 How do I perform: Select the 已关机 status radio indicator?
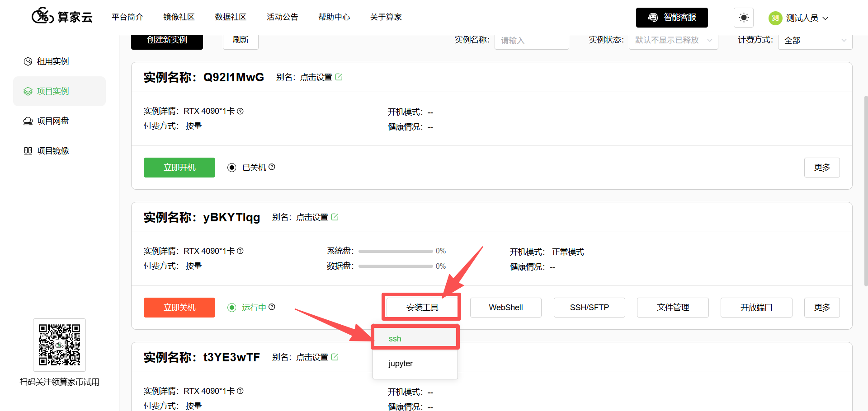click(232, 168)
